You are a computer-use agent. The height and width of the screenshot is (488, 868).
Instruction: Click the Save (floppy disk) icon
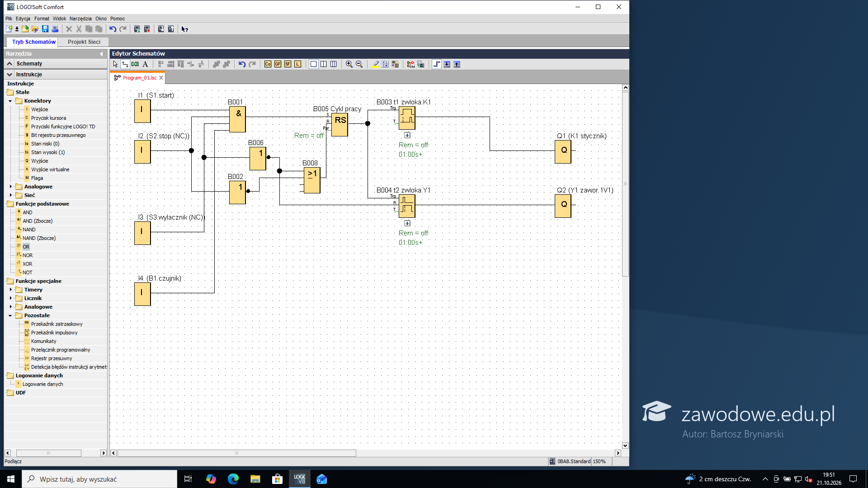[x=45, y=29]
